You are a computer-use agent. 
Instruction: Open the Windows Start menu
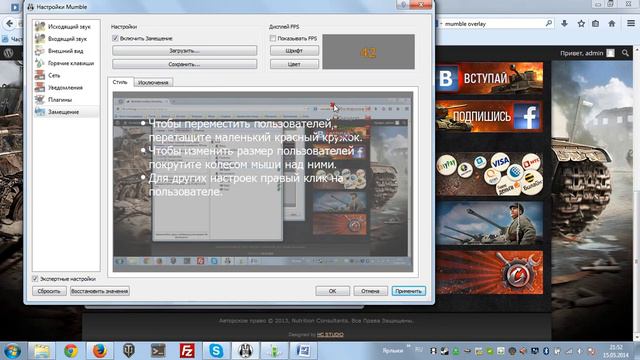[12, 351]
